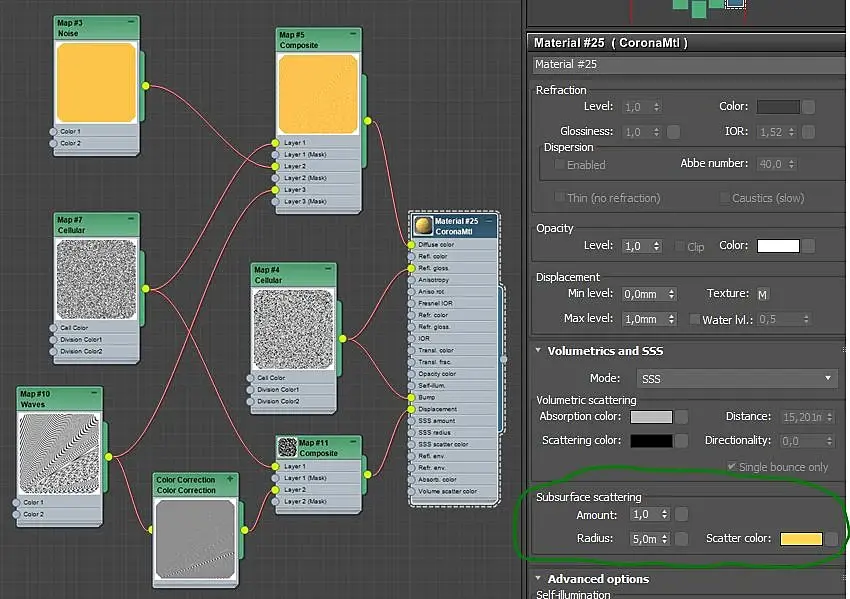Image resolution: width=850 pixels, height=599 pixels.
Task: Collapse the Map #3 Noise node
Action: point(132,22)
